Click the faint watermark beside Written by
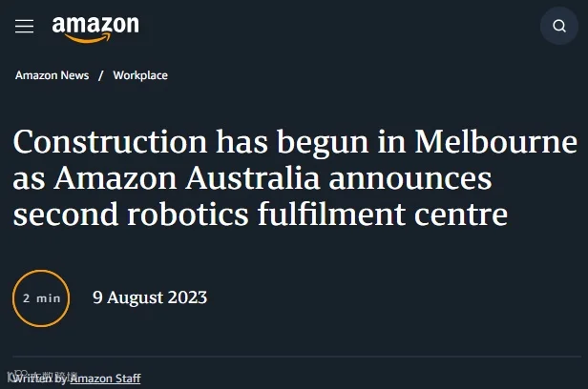 43,375
